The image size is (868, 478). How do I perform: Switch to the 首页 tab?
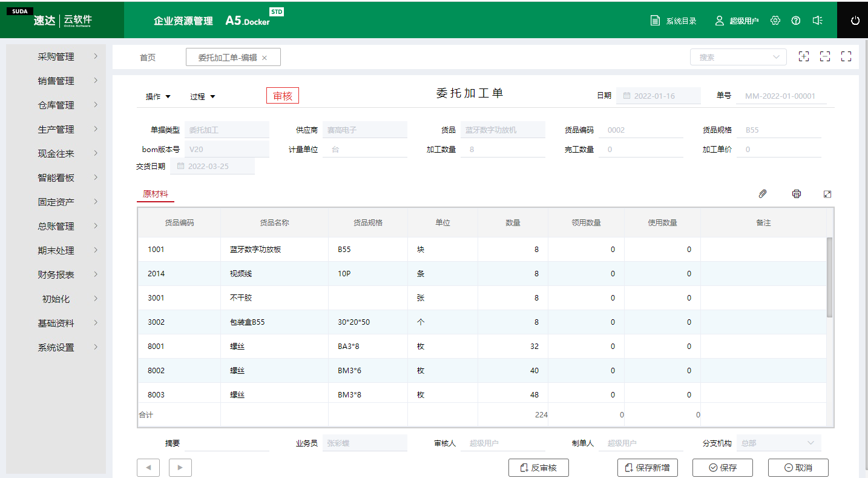tap(148, 58)
